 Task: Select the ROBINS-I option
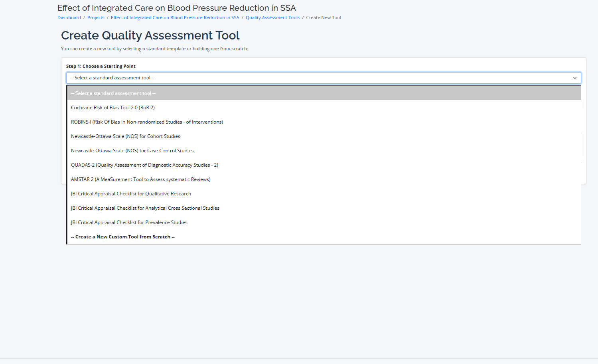(x=147, y=122)
